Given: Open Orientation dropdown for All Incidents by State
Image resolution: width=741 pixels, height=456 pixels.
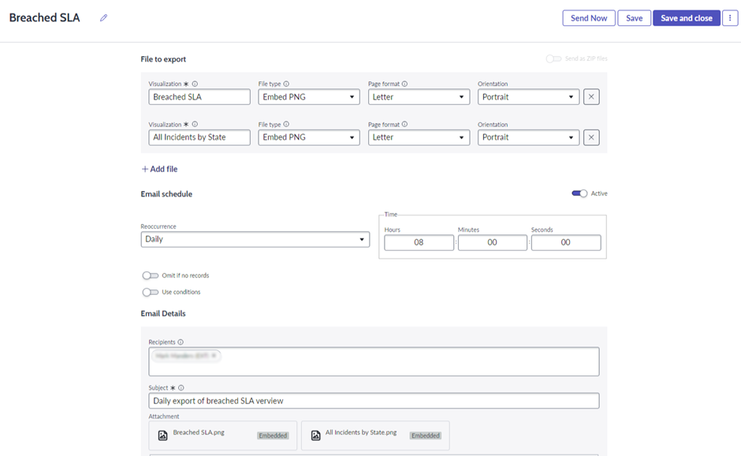Looking at the screenshot, I should coord(528,138).
